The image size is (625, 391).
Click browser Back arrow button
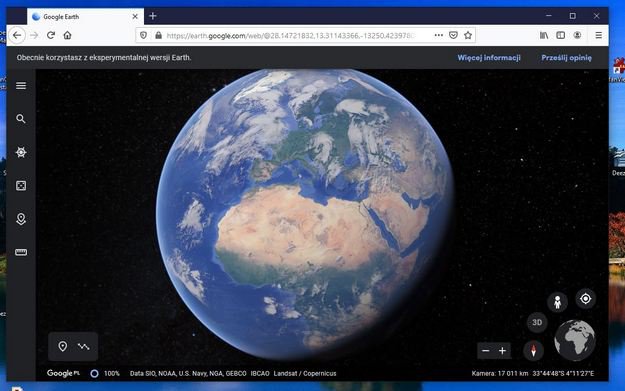coord(17,35)
